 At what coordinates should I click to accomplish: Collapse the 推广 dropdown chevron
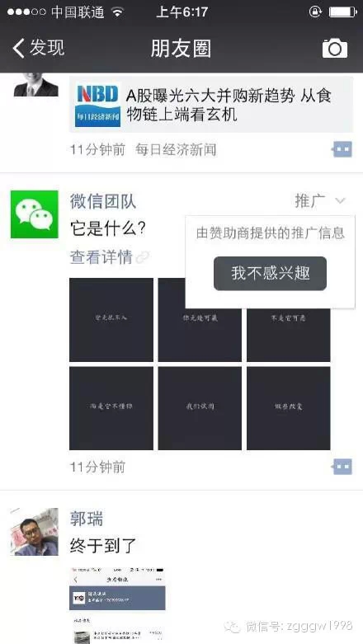[x=340, y=201]
